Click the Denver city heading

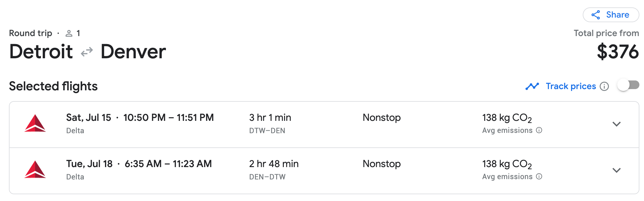[x=133, y=51]
